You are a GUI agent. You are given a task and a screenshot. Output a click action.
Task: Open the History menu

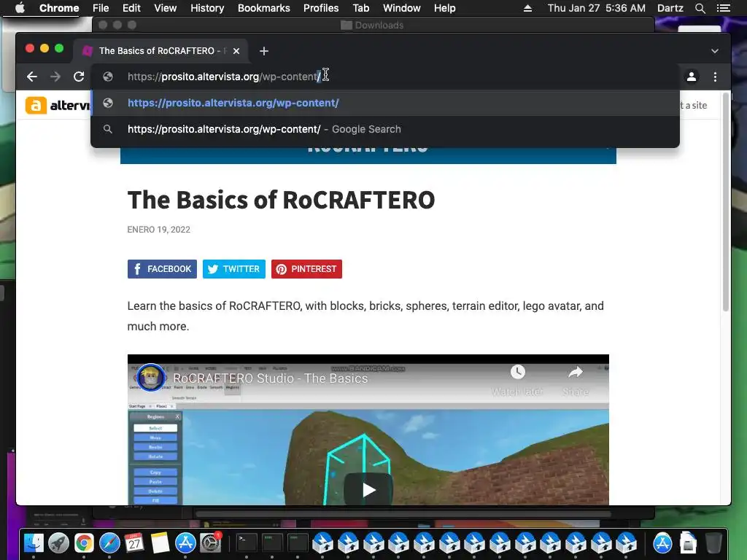pyautogui.click(x=207, y=8)
